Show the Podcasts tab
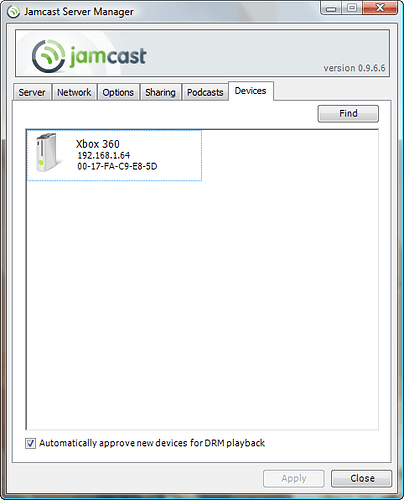Screen dimensions: 404x500 [x=205, y=92]
